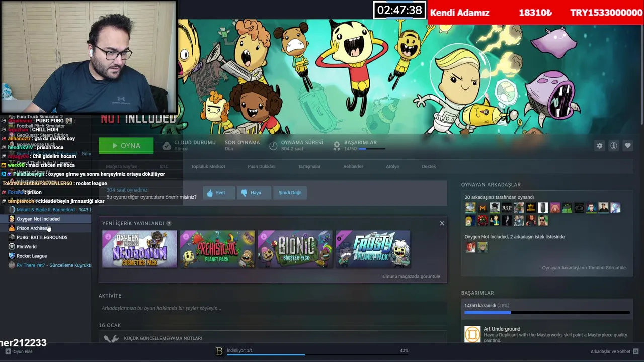Click the M logo friend avatar
Image resolution: width=644 pixels, height=362 pixels.
tap(482, 208)
